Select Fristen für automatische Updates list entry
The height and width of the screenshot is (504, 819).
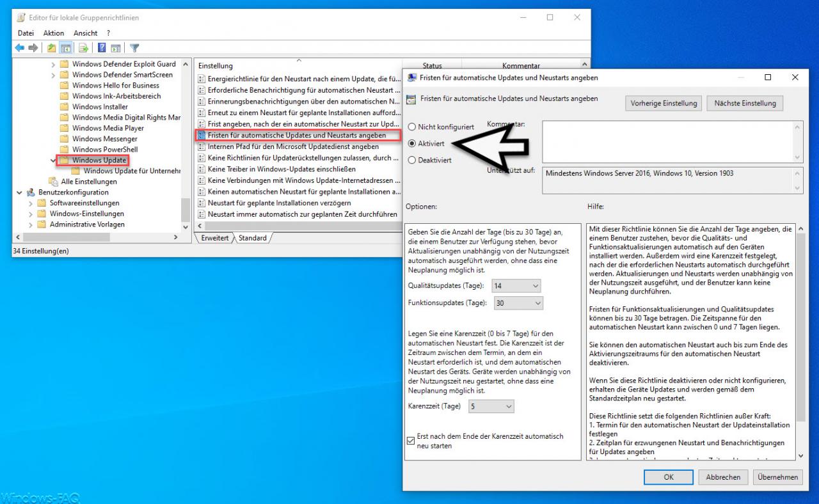click(x=297, y=136)
